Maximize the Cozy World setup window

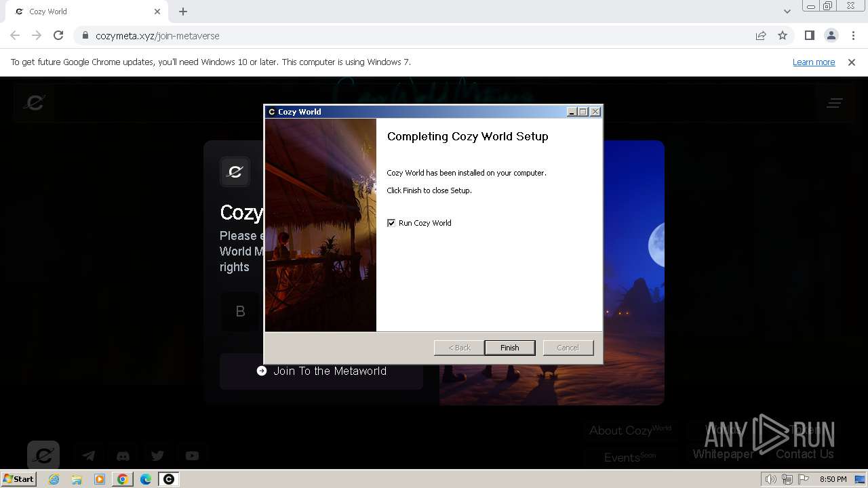[x=583, y=112]
